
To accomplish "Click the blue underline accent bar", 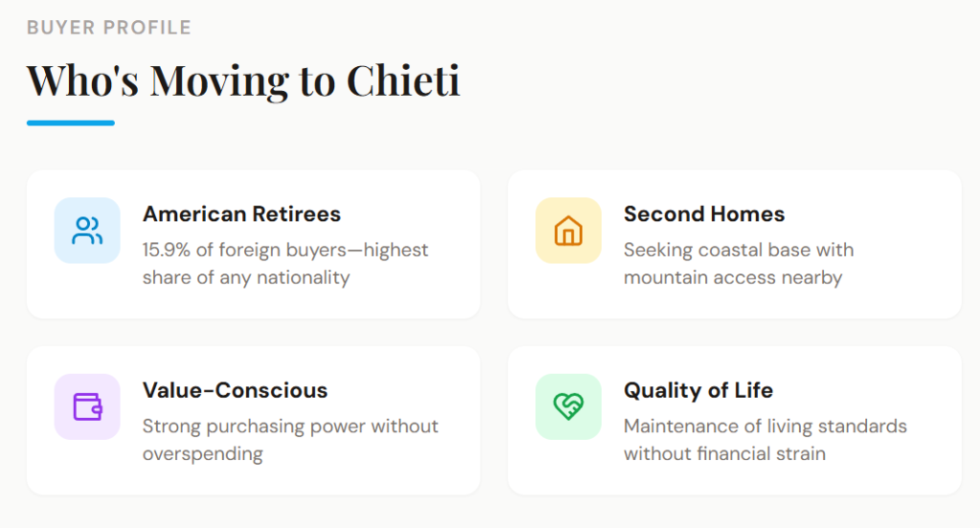I will (x=71, y=122).
